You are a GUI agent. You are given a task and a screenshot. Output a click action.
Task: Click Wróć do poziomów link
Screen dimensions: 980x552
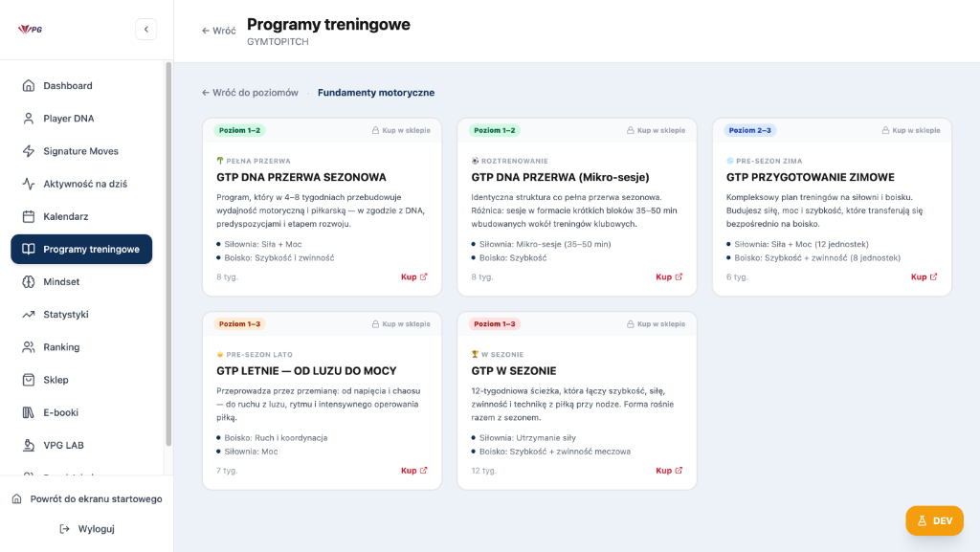[250, 93]
